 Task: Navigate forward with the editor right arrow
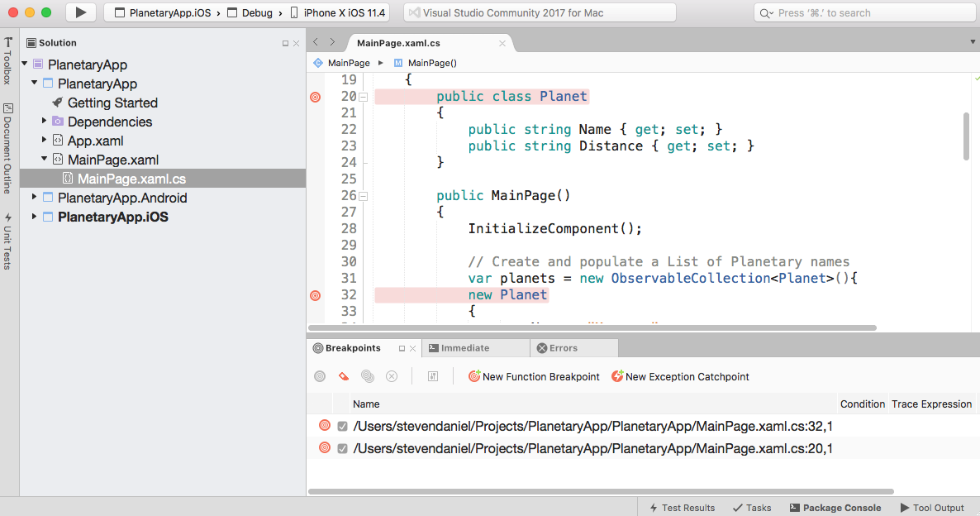point(332,42)
